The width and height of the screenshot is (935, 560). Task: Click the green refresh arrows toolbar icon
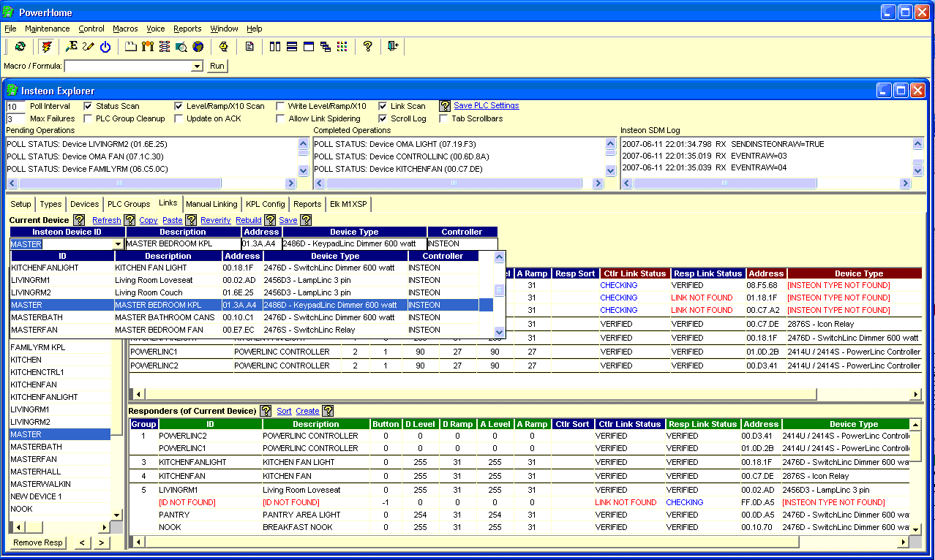pyautogui.click(x=20, y=47)
